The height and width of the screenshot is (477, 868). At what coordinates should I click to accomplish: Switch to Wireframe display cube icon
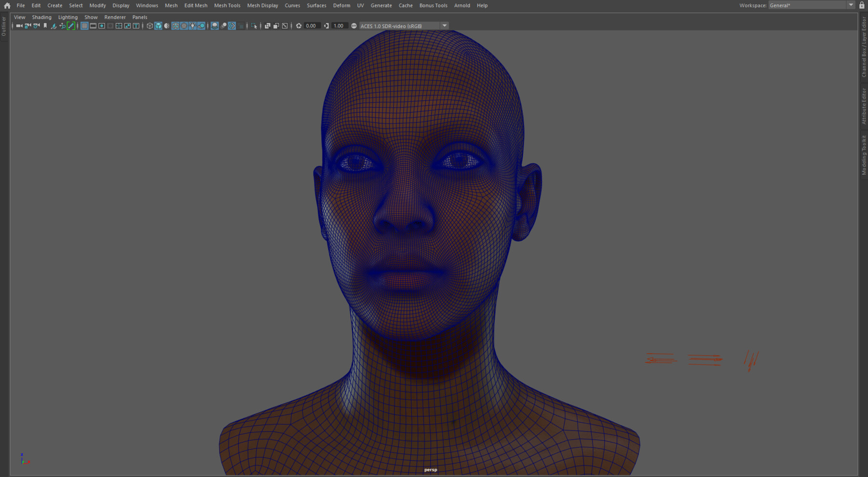[x=149, y=26]
